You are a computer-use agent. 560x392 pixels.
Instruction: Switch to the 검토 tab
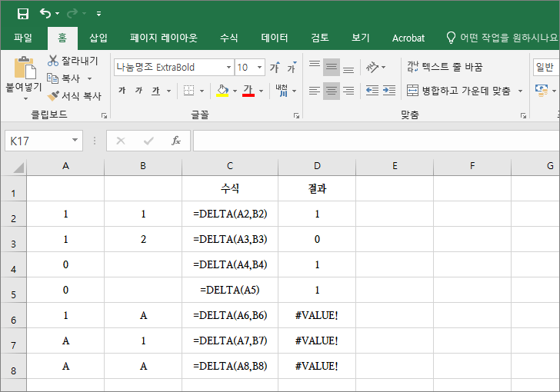pyautogui.click(x=320, y=38)
